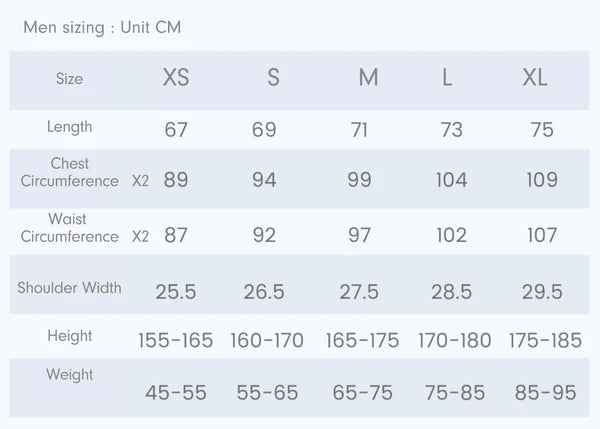Click the XL size column header
Screen dimensions: 600x429
coord(535,78)
